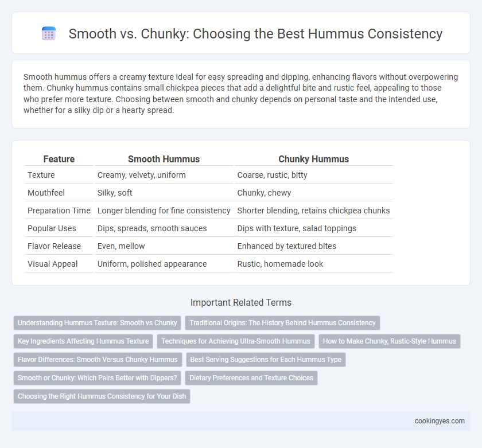Select the 'Preparation Time' row label
This screenshot has width=482, height=448.
pos(59,211)
